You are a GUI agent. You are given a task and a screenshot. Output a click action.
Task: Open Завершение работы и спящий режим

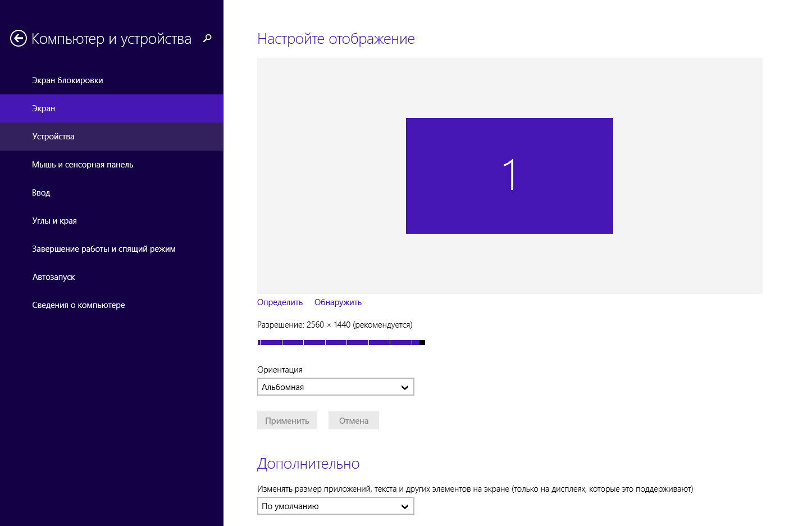coord(104,249)
